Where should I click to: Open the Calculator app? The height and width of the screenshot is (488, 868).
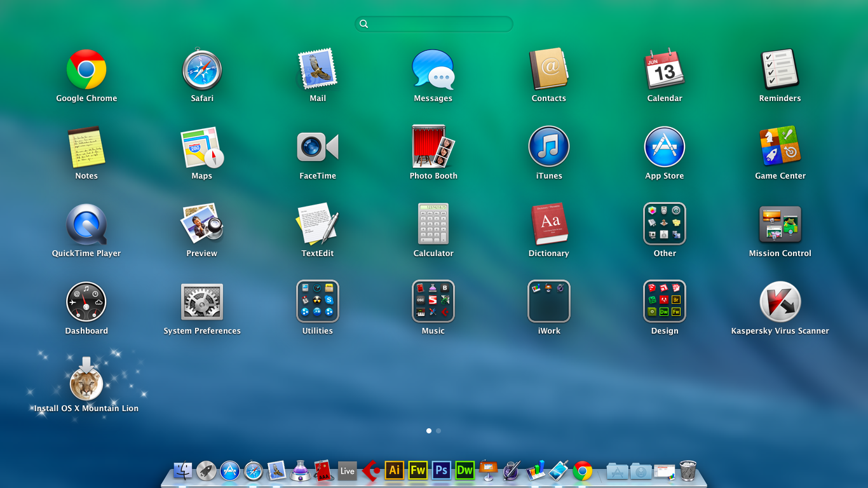coord(433,224)
